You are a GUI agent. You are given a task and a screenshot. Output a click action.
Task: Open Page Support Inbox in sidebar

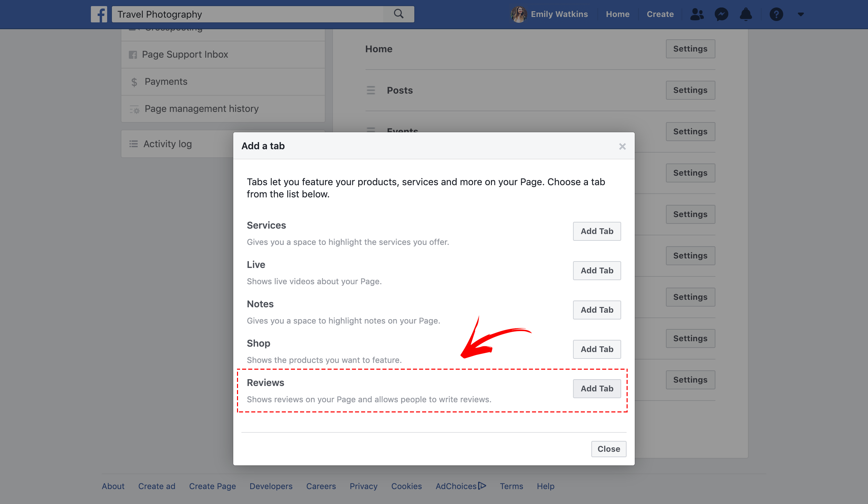(x=185, y=54)
